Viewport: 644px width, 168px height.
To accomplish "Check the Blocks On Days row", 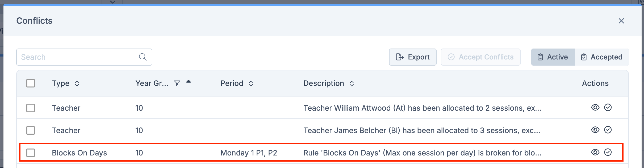I will pos(31,153).
